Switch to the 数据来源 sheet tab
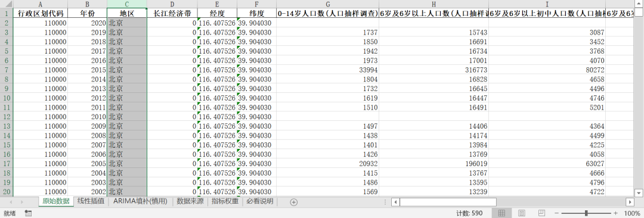644x218 pixels. (x=190, y=201)
